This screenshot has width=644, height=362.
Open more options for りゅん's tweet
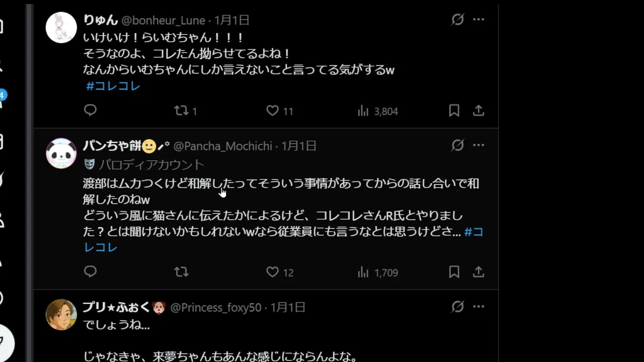point(478,20)
